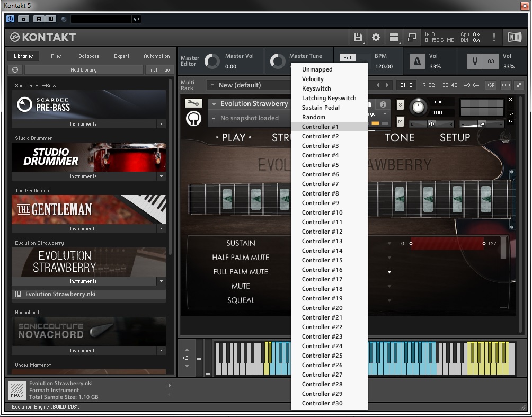This screenshot has width=532, height=417.
Task: Open Kontakt options via gear icon
Action: point(376,37)
